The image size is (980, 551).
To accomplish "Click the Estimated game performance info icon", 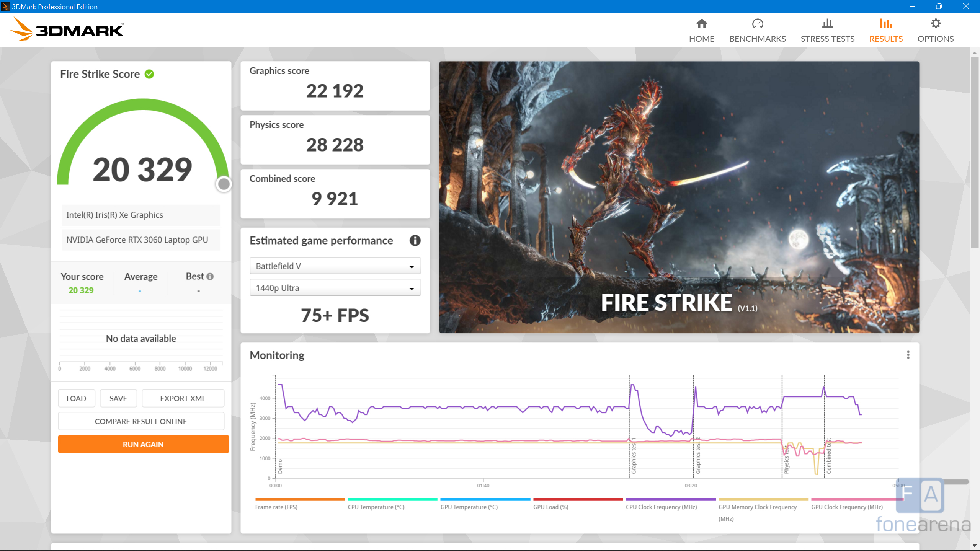I will pos(415,240).
